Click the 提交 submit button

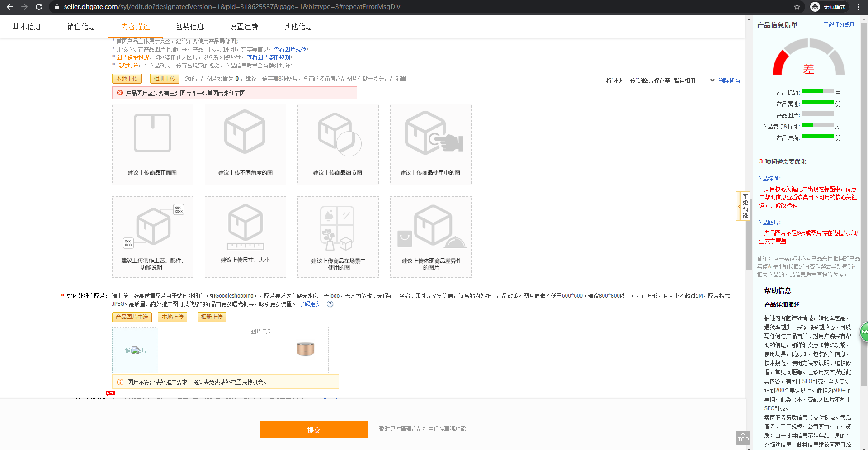pos(314,429)
